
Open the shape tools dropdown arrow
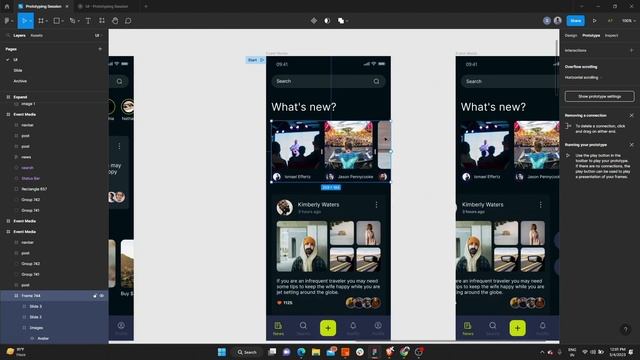tap(63, 21)
